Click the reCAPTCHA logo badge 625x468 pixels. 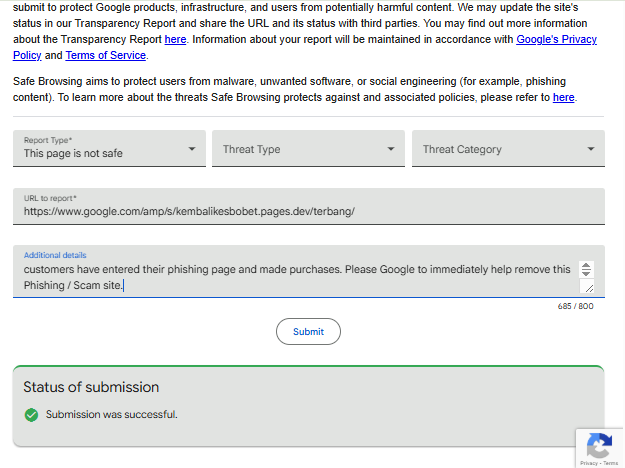point(599,446)
